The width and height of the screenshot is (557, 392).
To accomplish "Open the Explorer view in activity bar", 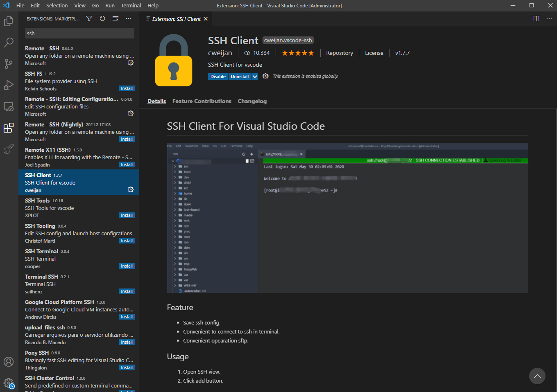I will pos(9,21).
